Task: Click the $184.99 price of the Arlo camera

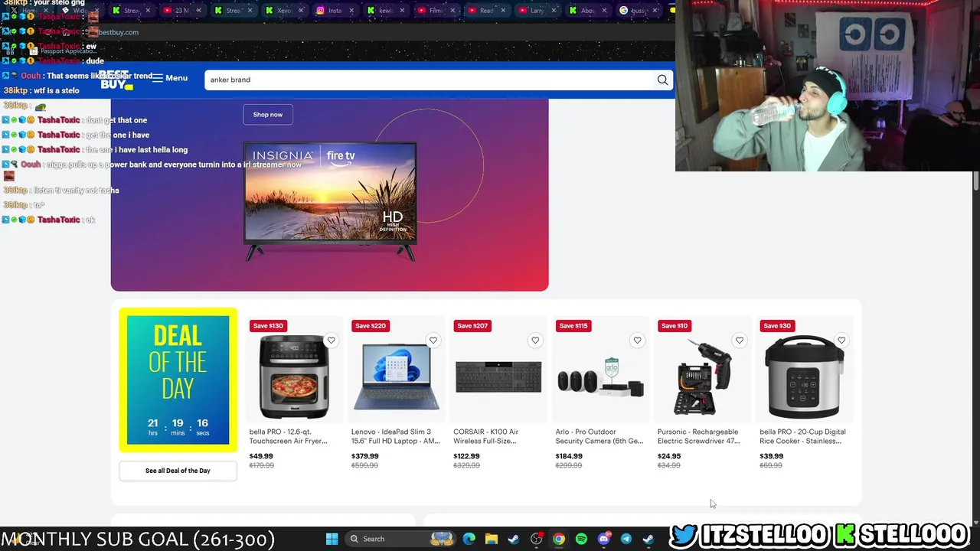Action: (x=569, y=456)
